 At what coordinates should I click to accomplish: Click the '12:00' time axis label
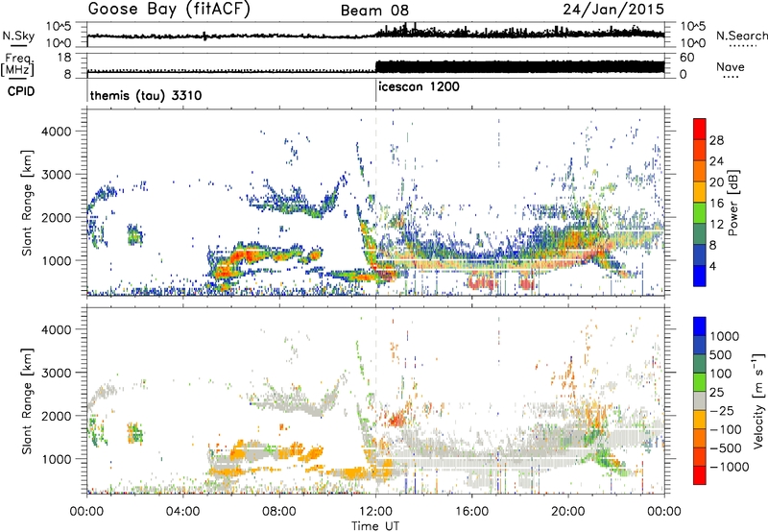375,512
